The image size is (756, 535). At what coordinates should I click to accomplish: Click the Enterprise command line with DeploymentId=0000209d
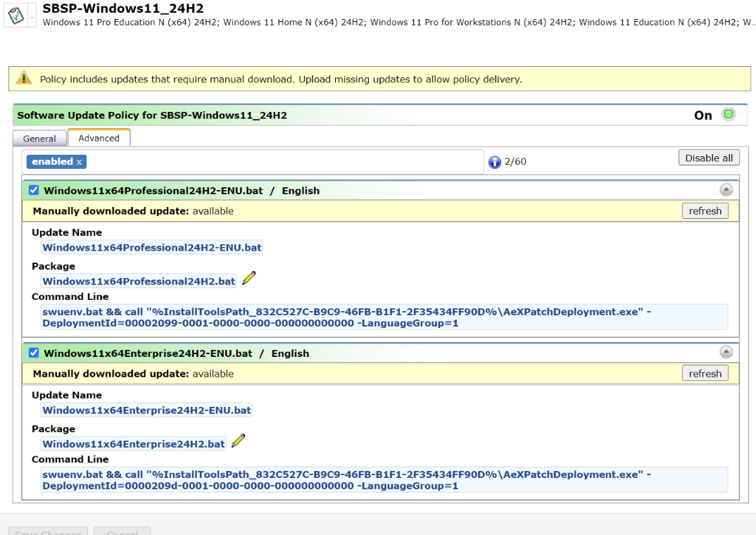point(384,480)
